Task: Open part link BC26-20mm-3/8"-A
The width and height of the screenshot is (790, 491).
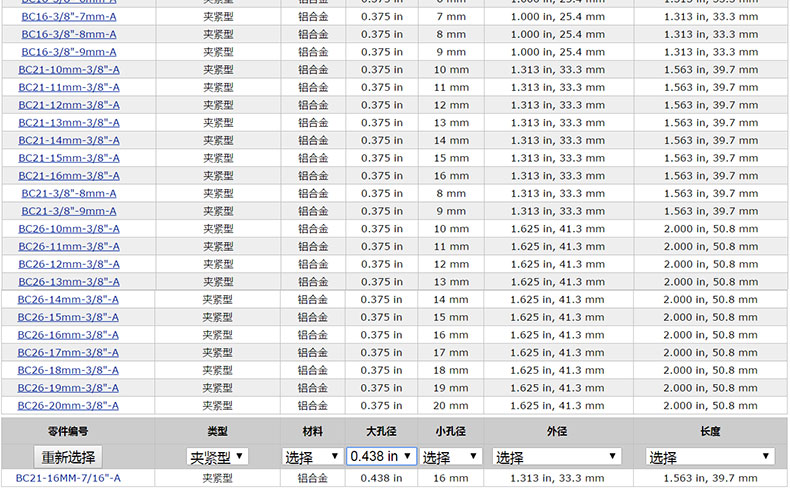Action: [68, 405]
